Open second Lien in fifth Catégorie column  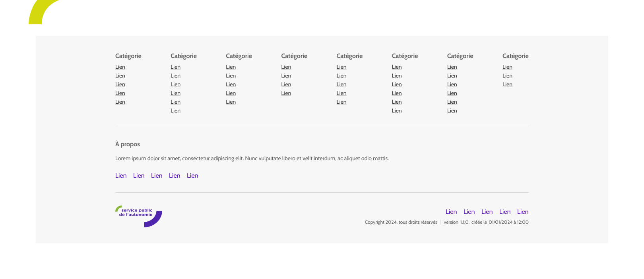341,76
